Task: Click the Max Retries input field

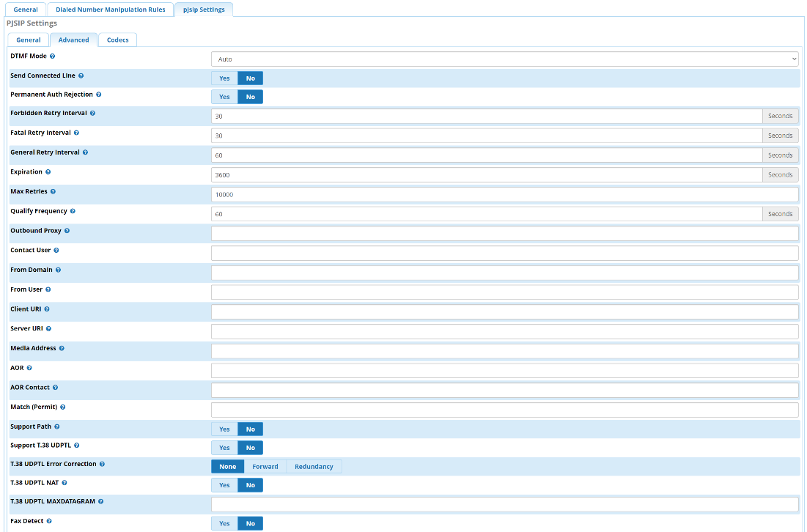Action: coord(504,194)
